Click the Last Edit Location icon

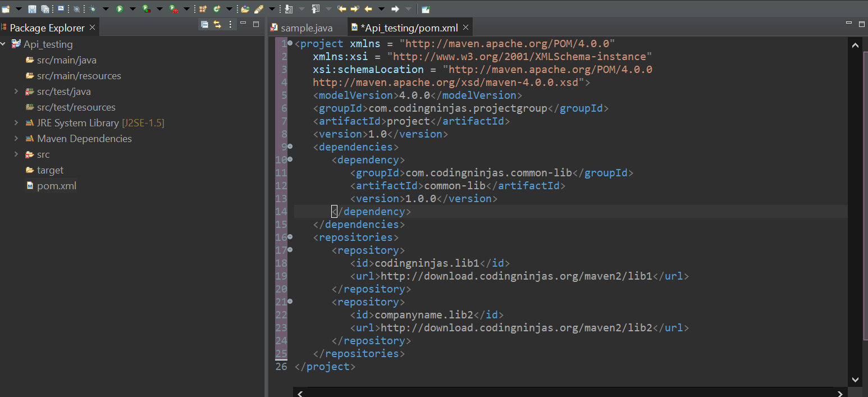click(x=342, y=8)
